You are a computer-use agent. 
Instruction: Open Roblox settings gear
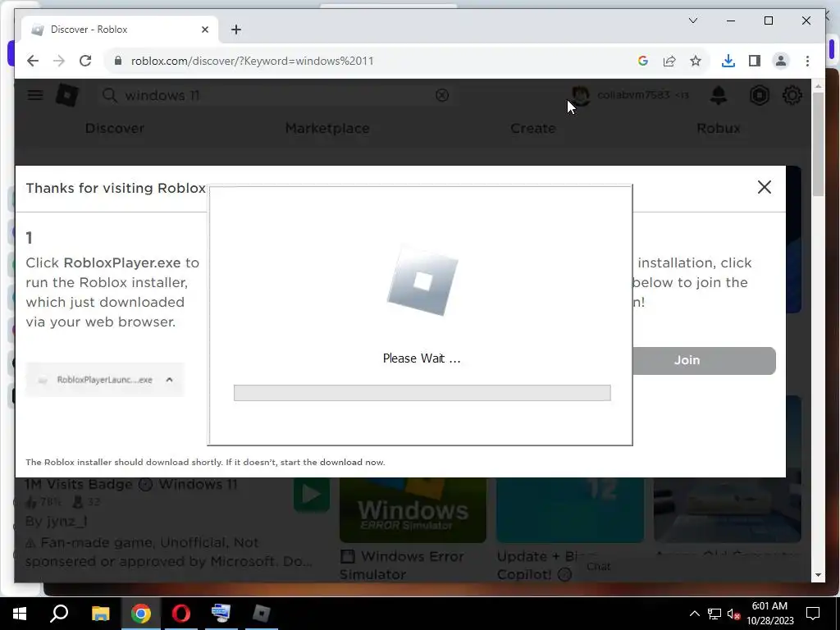pyautogui.click(x=792, y=95)
